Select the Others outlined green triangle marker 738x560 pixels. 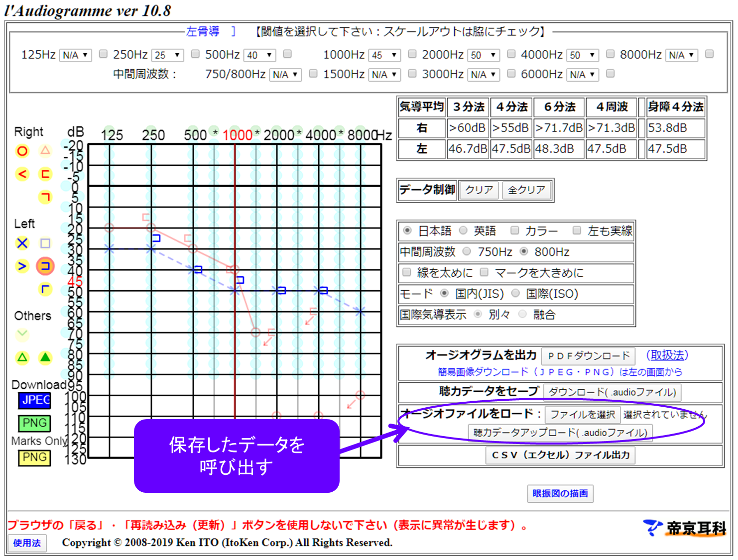(x=22, y=357)
